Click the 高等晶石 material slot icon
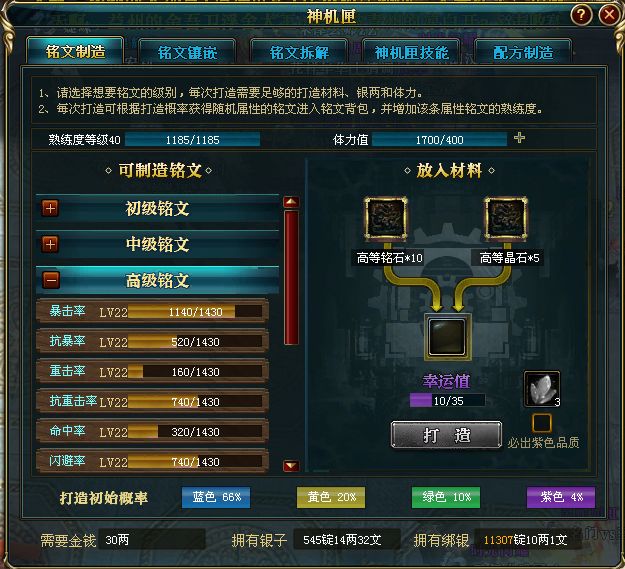This screenshot has height=569, width=625. point(506,219)
